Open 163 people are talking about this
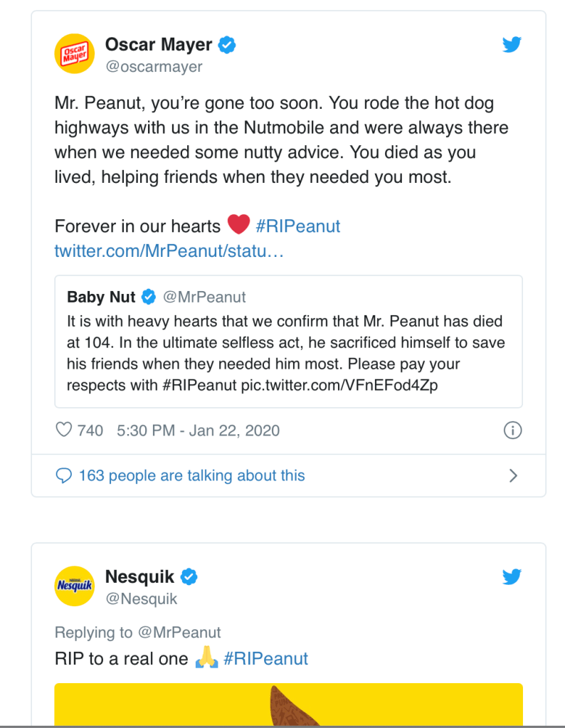Image resolution: width=565 pixels, height=728 pixels. (191, 475)
